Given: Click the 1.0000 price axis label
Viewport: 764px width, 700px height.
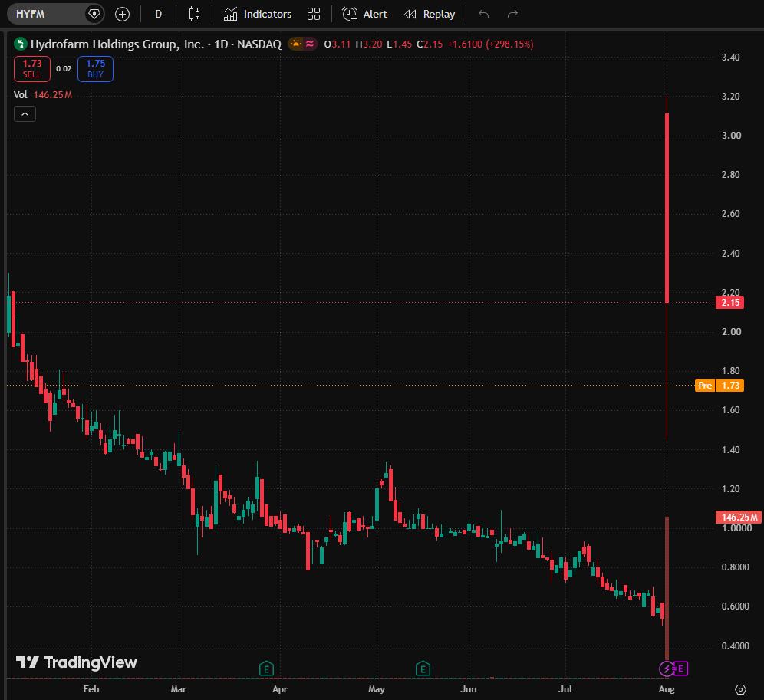Looking at the screenshot, I should pos(736,528).
